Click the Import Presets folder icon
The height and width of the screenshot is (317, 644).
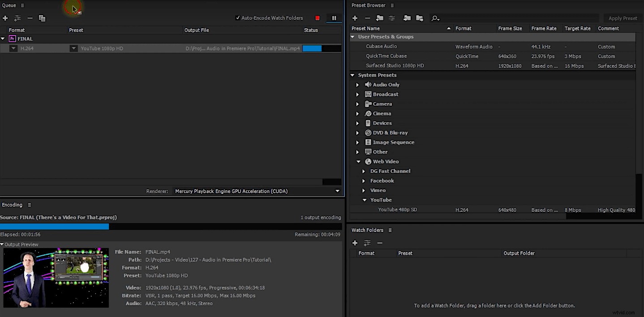coord(407,18)
